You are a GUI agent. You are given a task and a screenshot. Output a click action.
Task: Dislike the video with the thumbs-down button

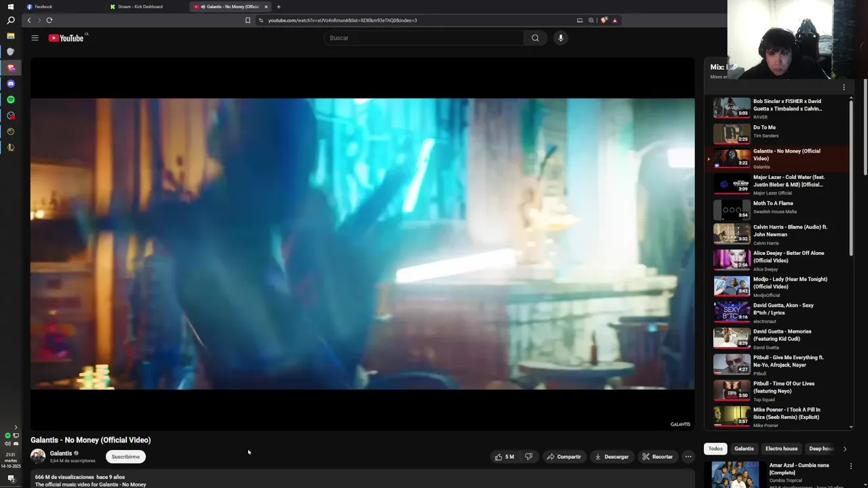tap(529, 457)
